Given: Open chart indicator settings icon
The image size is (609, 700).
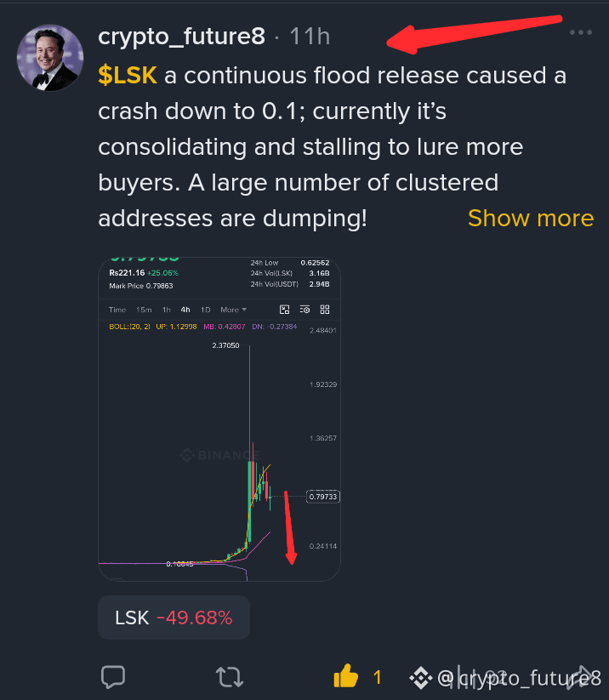Looking at the screenshot, I should point(305,310).
